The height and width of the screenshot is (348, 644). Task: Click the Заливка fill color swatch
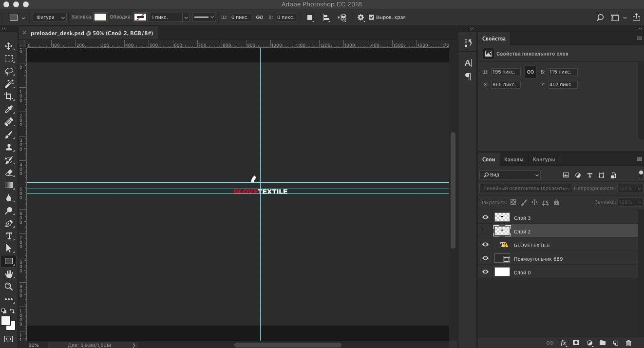click(x=100, y=17)
